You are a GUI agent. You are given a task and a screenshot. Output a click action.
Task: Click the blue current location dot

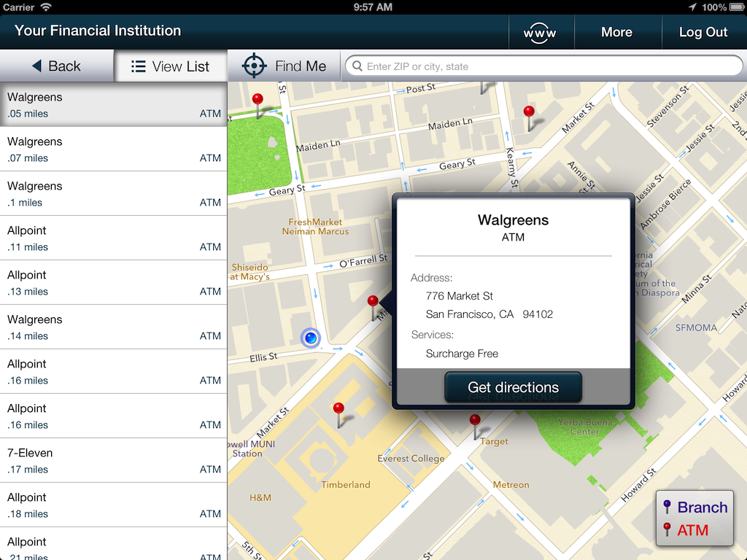pos(310,337)
